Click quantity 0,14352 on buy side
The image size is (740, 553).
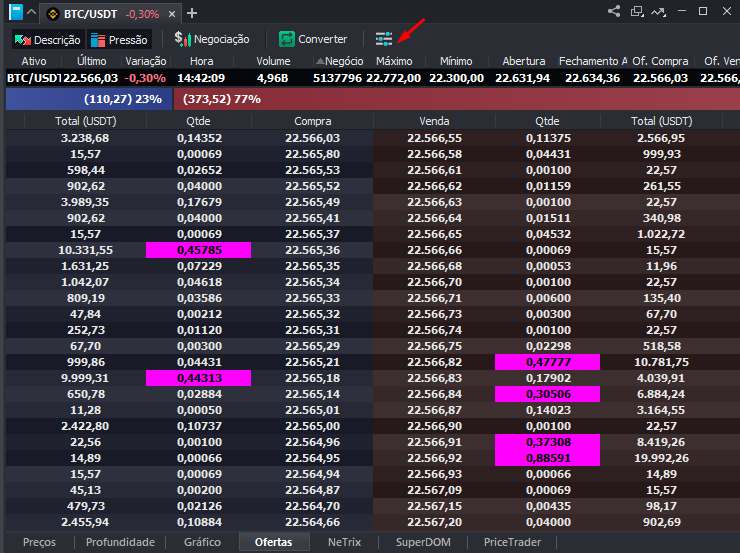coord(199,138)
